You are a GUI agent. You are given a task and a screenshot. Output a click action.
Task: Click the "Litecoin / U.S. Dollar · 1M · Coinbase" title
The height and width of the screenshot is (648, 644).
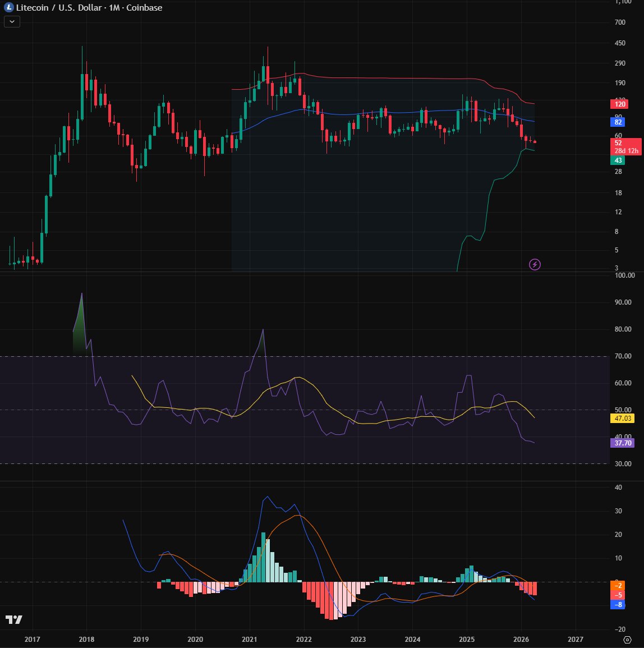89,7
